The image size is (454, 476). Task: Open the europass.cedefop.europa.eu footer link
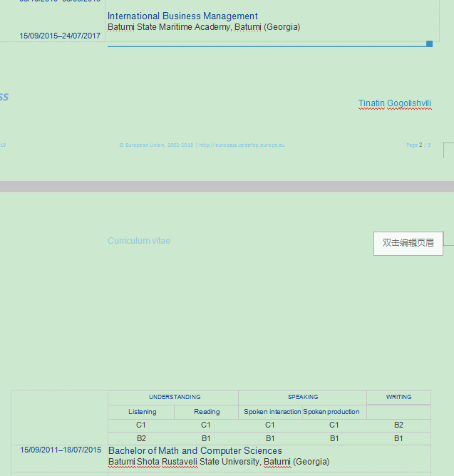(242, 145)
